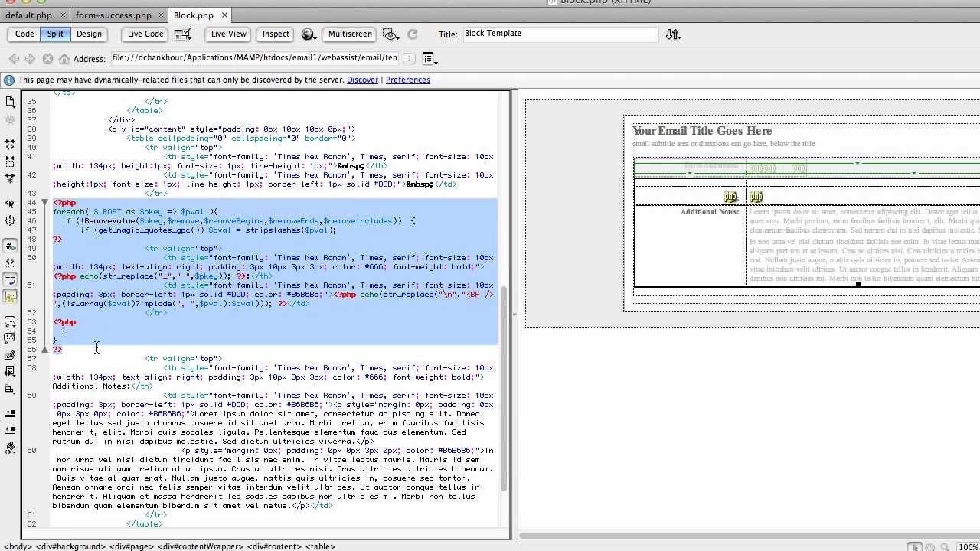Screen dimensions: 980x551
Task: Switch to Design view
Action: pos(89,34)
